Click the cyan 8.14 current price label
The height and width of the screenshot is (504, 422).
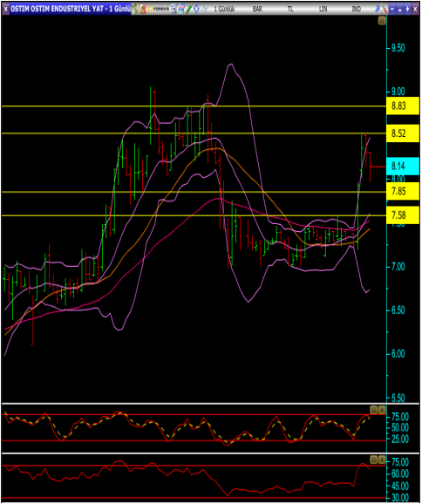(x=403, y=167)
